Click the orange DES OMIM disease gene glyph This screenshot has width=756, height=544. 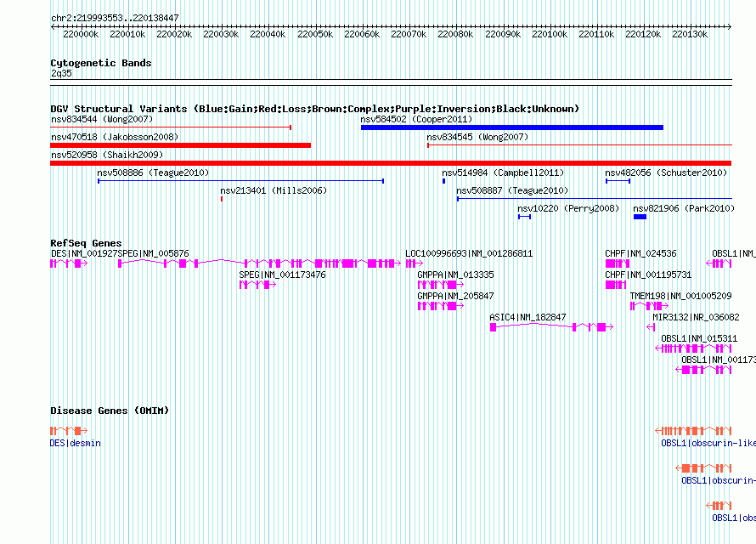tap(69, 431)
